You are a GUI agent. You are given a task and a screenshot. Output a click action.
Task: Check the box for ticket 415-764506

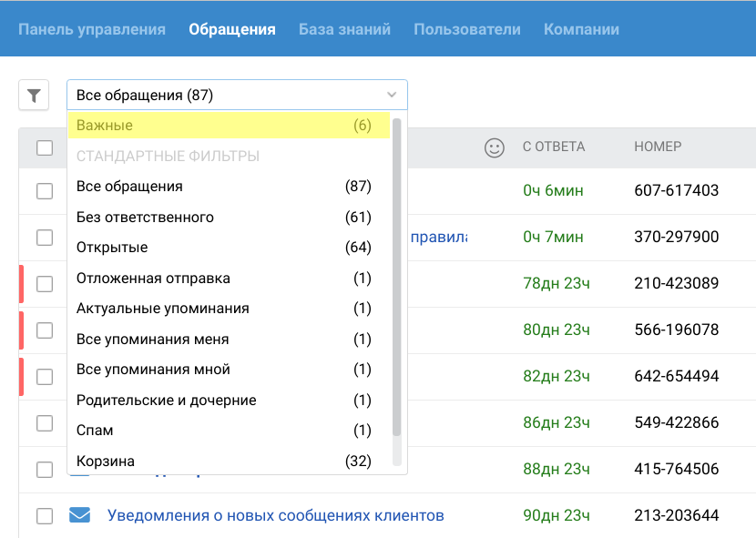[x=45, y=469]
